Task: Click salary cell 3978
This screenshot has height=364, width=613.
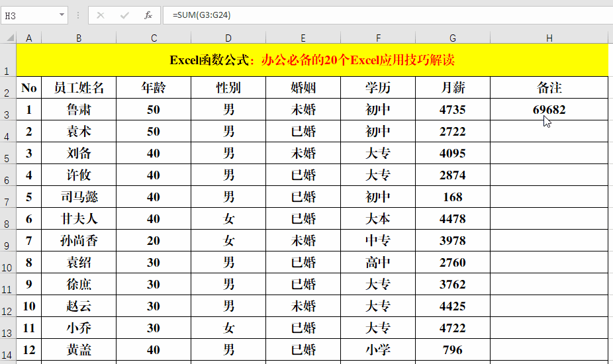Action: coord(453,240)
